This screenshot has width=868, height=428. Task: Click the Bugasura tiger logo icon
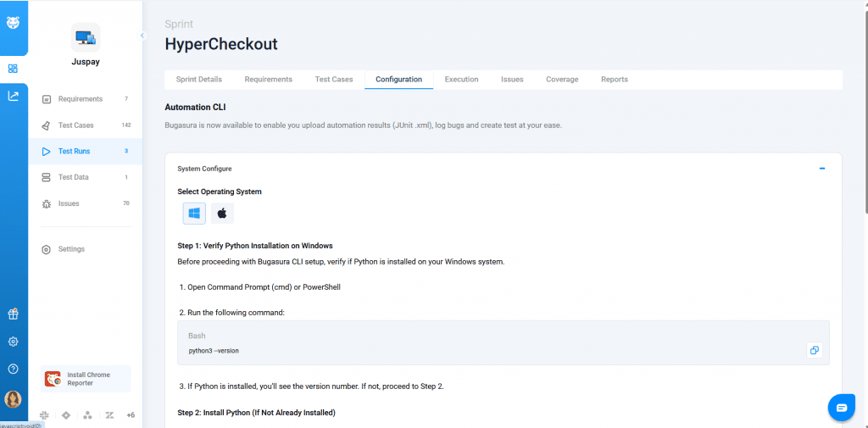pyautogui.click(x=13, y=23)
